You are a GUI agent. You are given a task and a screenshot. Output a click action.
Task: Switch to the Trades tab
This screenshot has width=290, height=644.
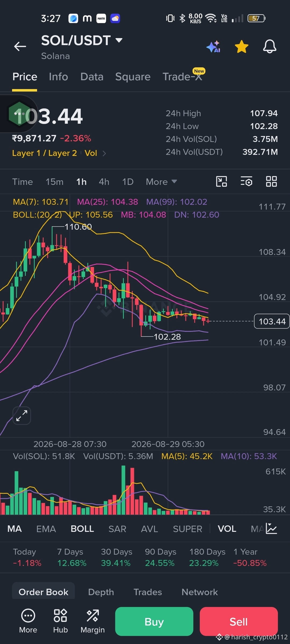(x=148, y=592)
